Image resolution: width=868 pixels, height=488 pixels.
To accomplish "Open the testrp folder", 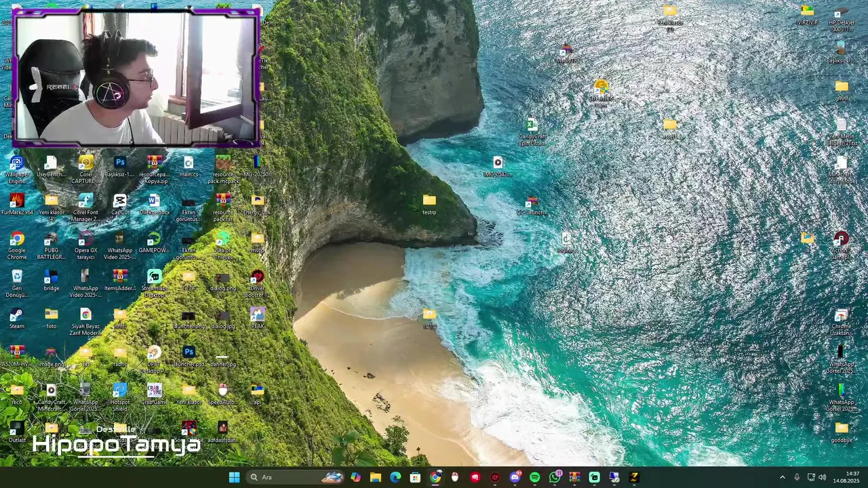I will pos(429,205).
